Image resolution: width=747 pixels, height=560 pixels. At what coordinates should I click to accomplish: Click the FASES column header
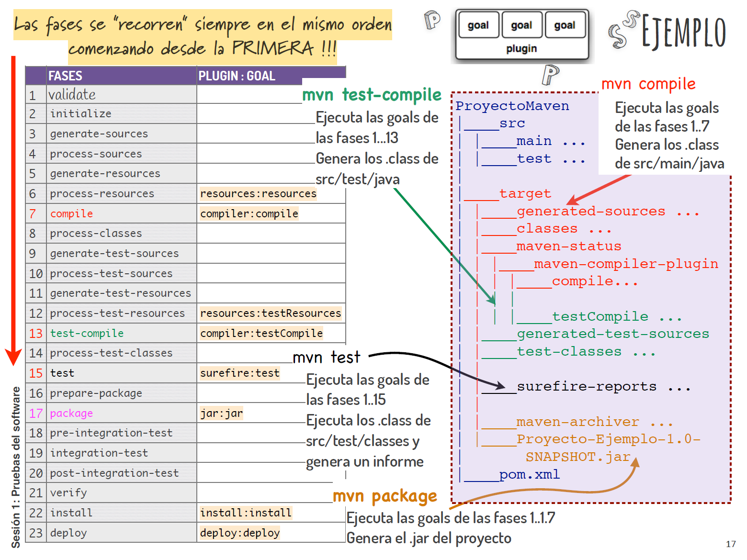66,76
